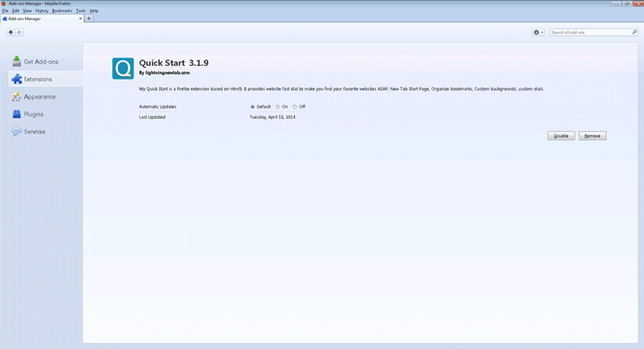Open the History menu
Image resolution: width=644 pixels, height=349 pixels.
[x=42, y=11]
